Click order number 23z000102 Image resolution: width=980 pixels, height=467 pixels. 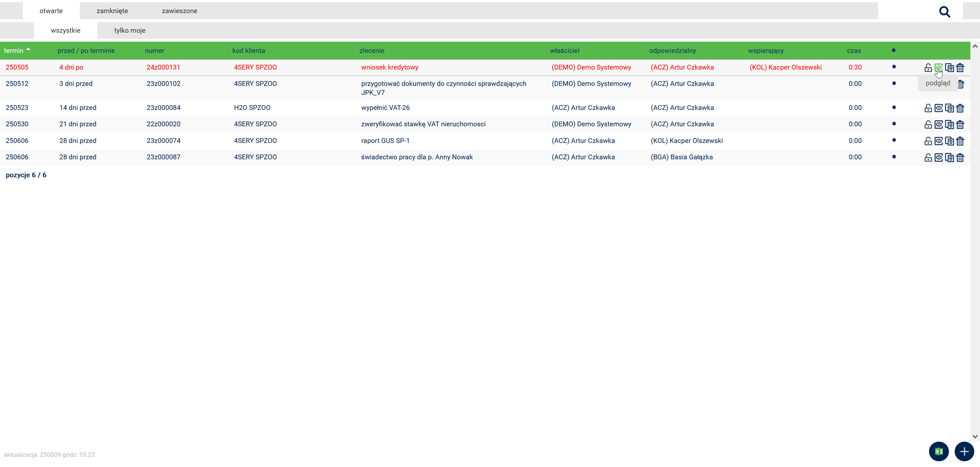(x=163, y=84)
